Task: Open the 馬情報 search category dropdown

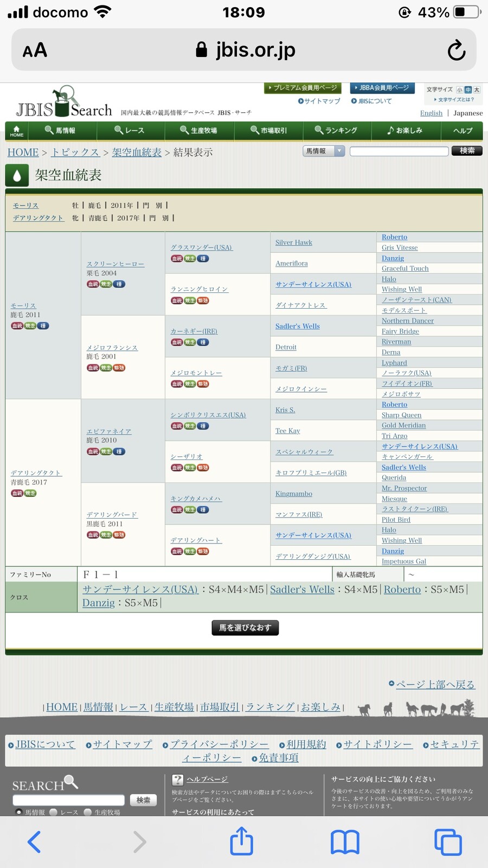Action: pos(324,151)
